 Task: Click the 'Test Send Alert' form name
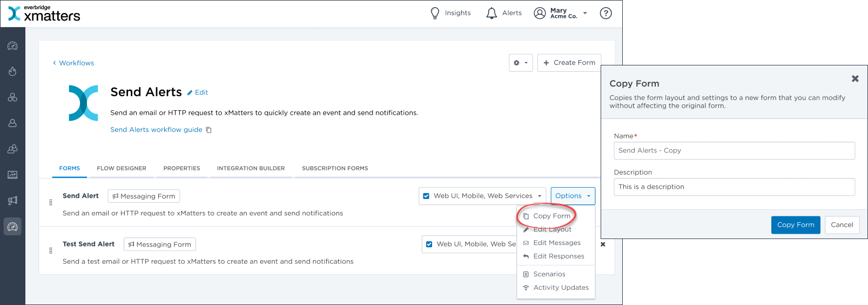click(89, 244)
